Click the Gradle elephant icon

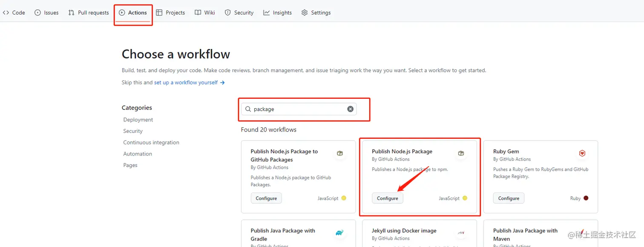coord(339,233)
